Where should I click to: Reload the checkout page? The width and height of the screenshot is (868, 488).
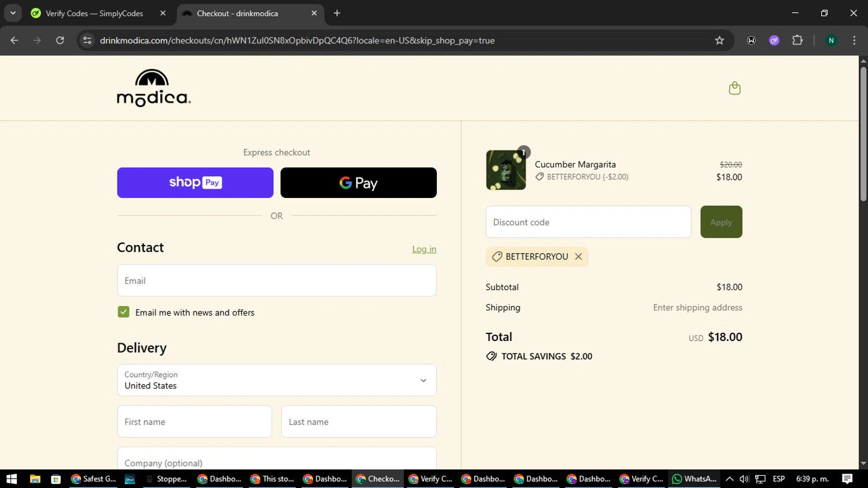(x=60, y=41)
